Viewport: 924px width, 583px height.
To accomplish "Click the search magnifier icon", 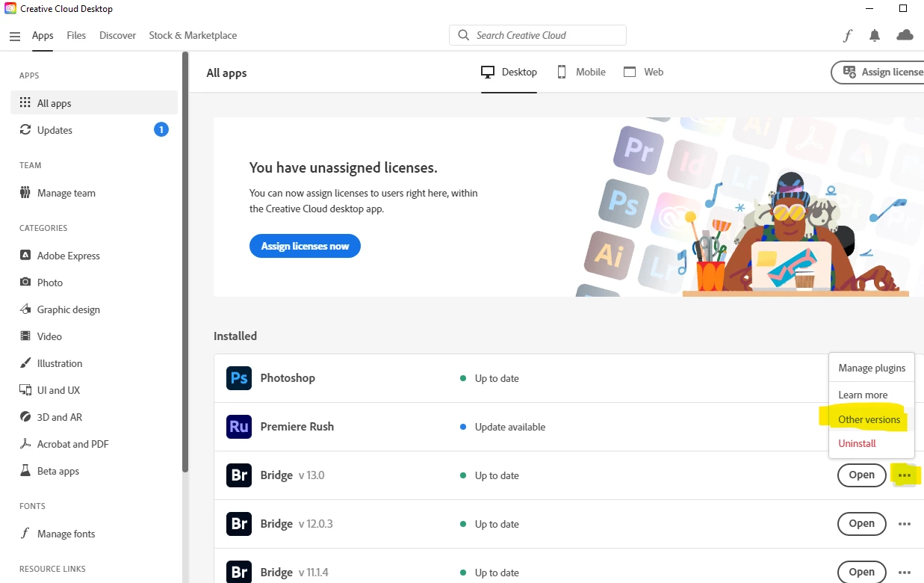I will click(x=463, y=35).
